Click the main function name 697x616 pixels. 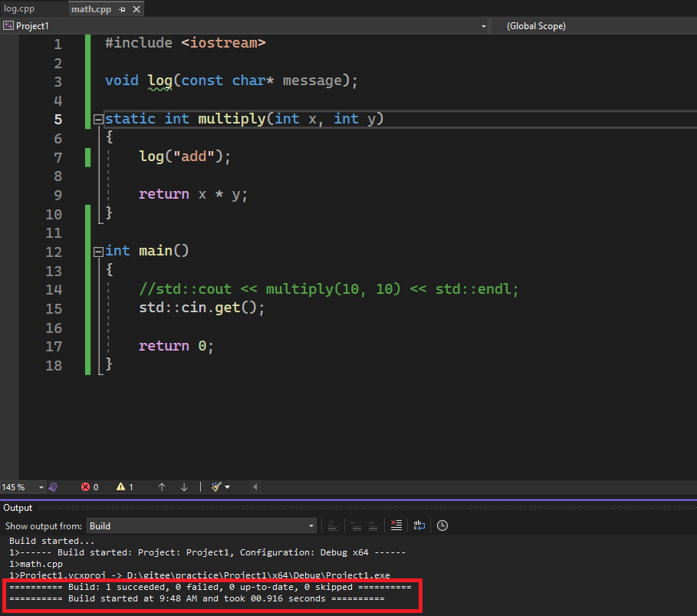coord(156,251)
